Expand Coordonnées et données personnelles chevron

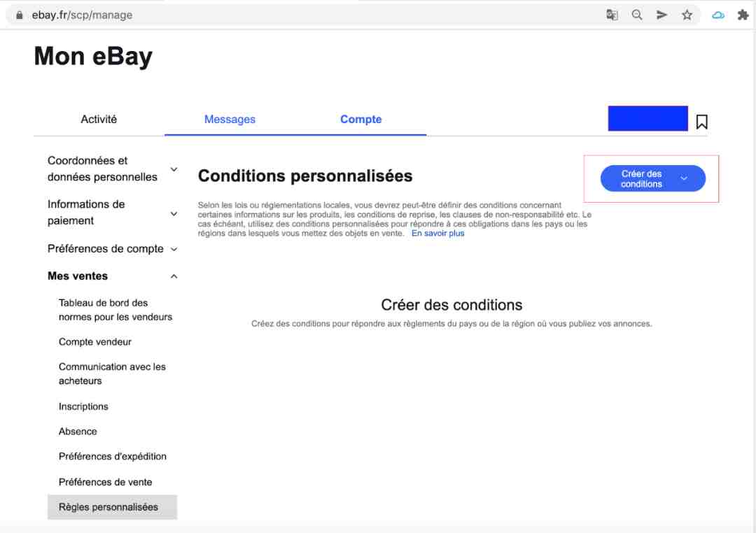click(x=174, y=169)
